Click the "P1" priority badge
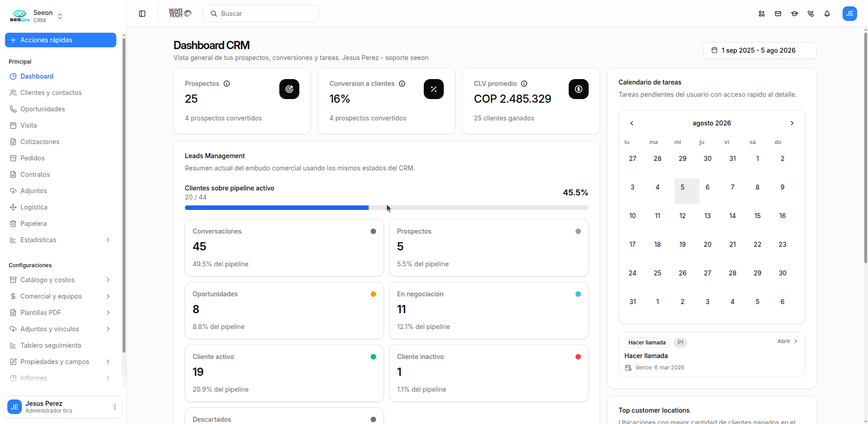 coord(680,343)
